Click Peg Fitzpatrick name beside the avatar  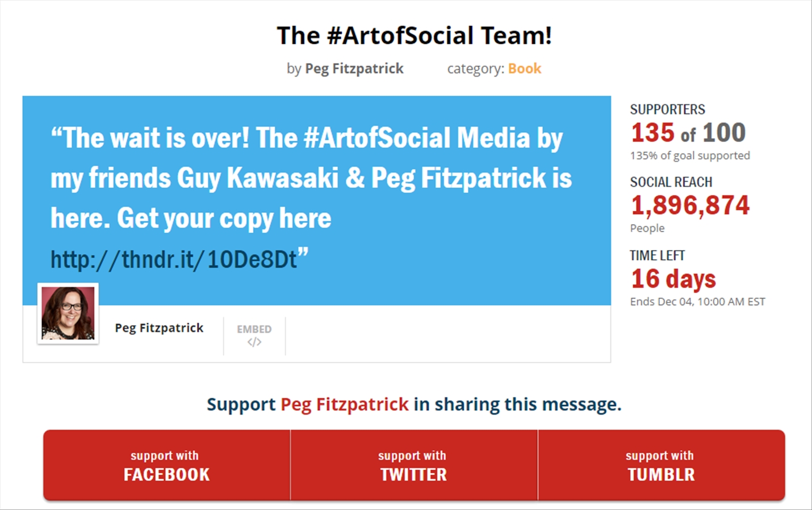[159, 328]
